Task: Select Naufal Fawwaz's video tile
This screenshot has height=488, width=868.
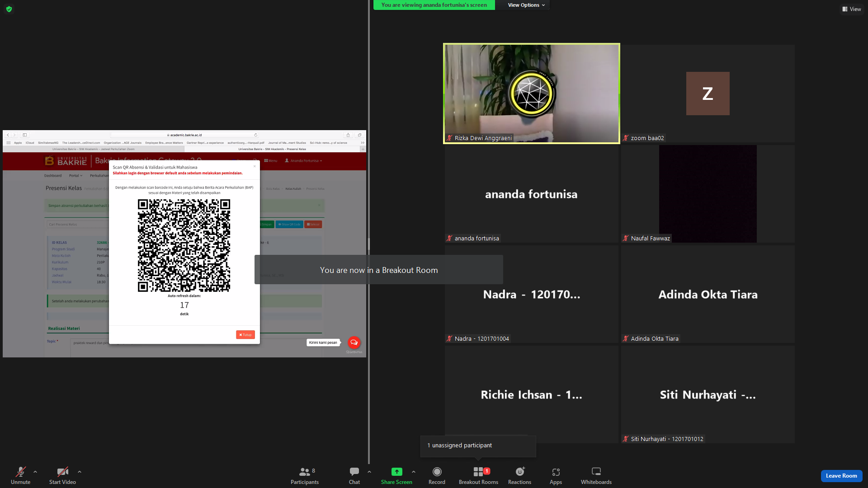Action: pyautogui.click(x=708, y=194)
